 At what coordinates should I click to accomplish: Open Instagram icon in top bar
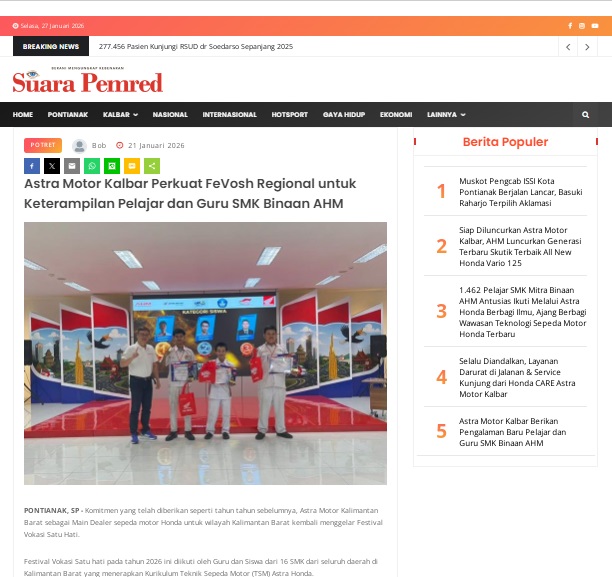pos(584,26)
